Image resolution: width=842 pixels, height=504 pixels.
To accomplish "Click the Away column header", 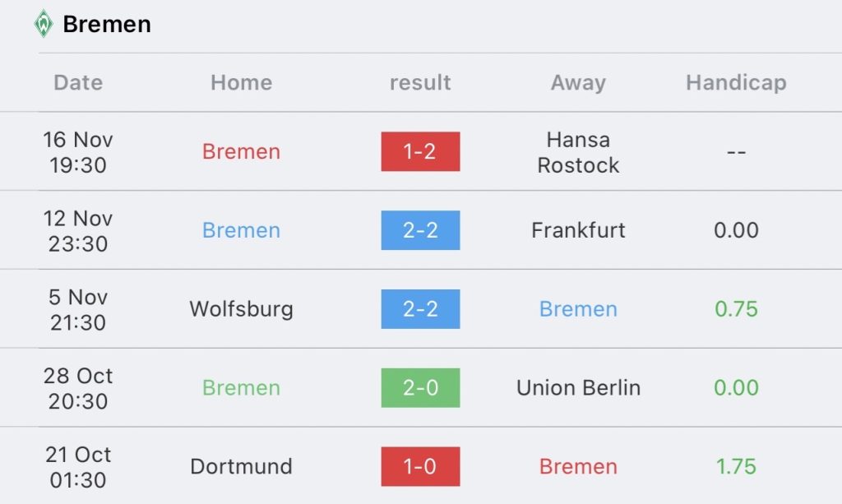I will point(578,83).
